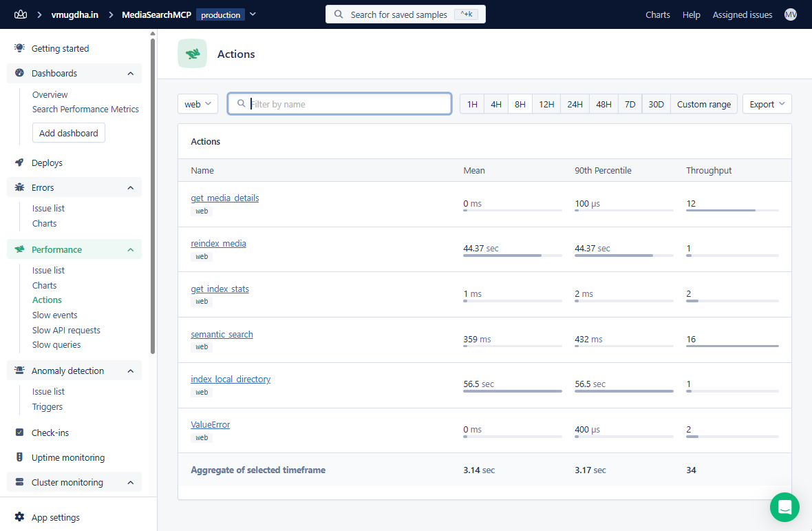Open the semantic_search action details

coord(222,333)
